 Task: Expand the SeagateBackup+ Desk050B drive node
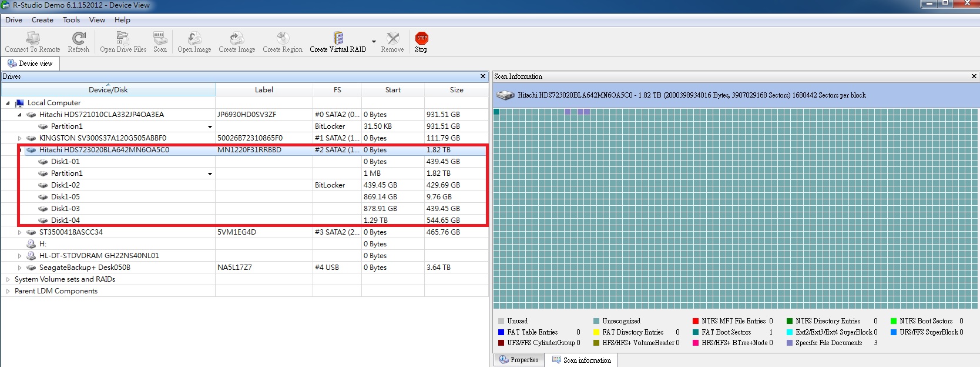point(19,268)
